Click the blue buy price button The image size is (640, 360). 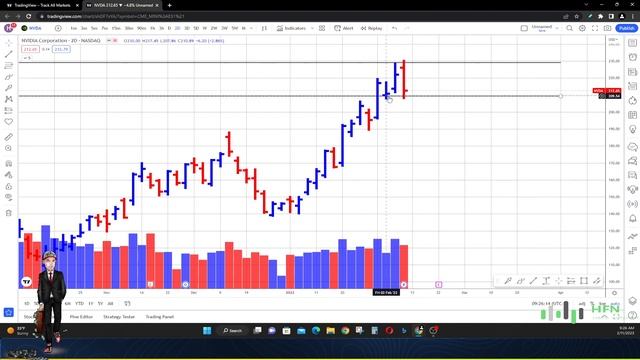(61, 49)
